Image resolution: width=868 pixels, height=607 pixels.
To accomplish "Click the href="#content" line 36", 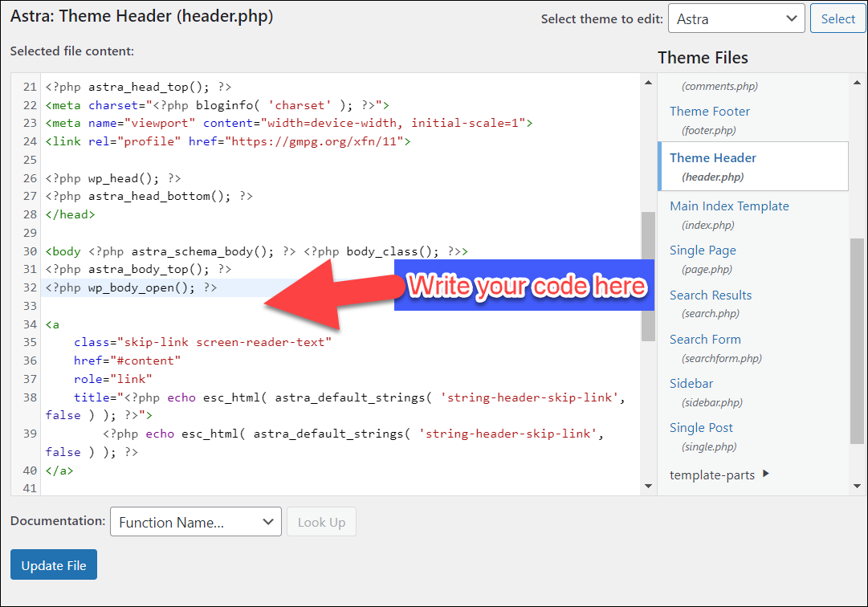I will coord(128,361).
